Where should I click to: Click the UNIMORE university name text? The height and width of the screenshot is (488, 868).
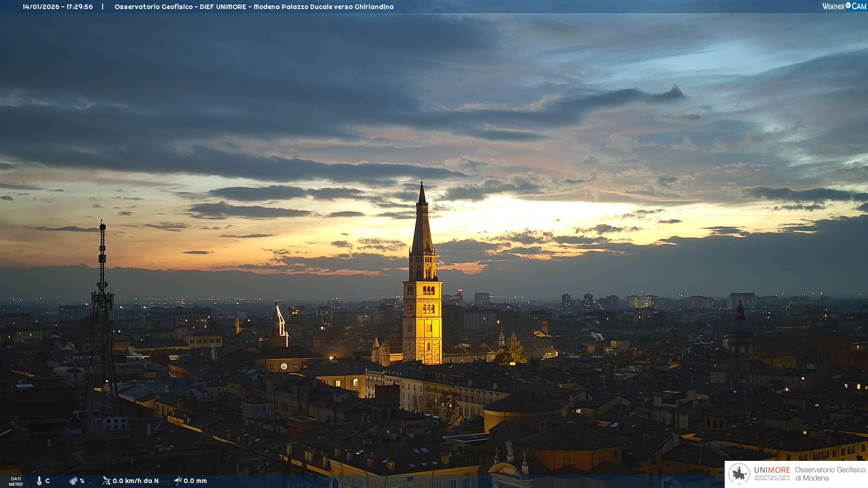click(x=772, y=470)
